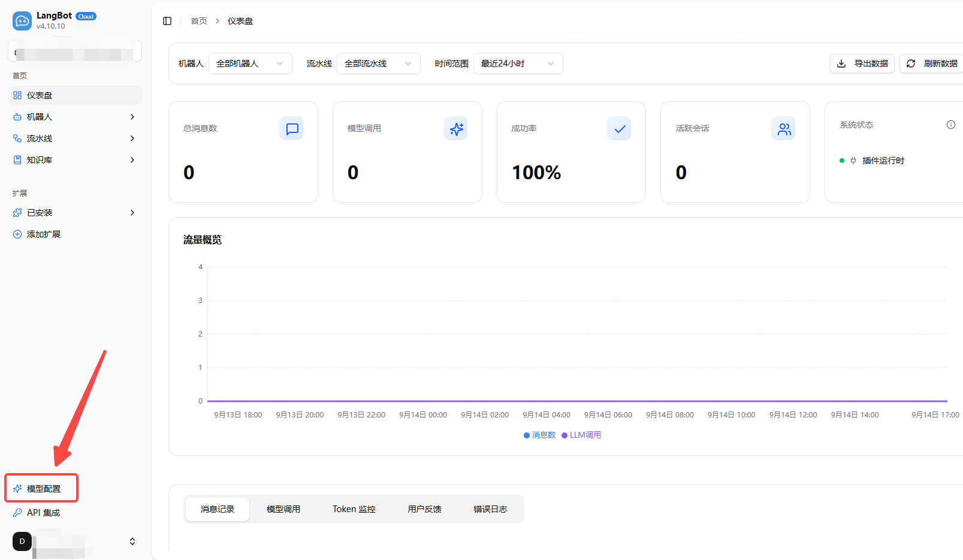Click the 机器人 sidebar robot icon
This screenshot has height=560, width=963.
pos(17,117)
